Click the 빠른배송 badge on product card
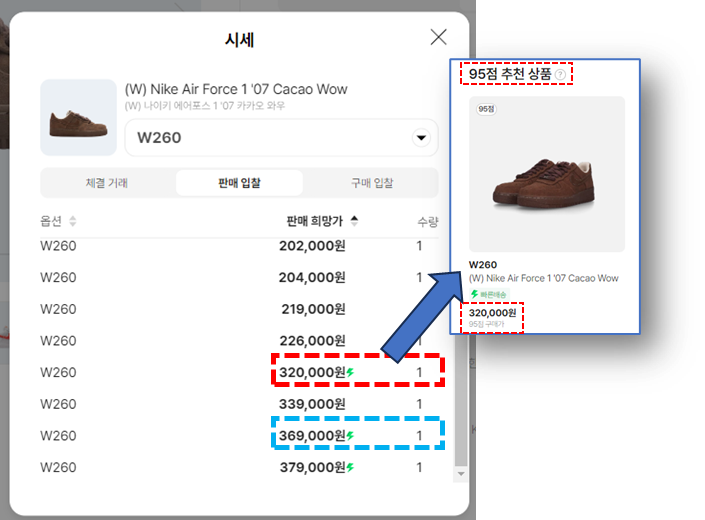The height and width of the screenshot is (520, 705). 489,294
